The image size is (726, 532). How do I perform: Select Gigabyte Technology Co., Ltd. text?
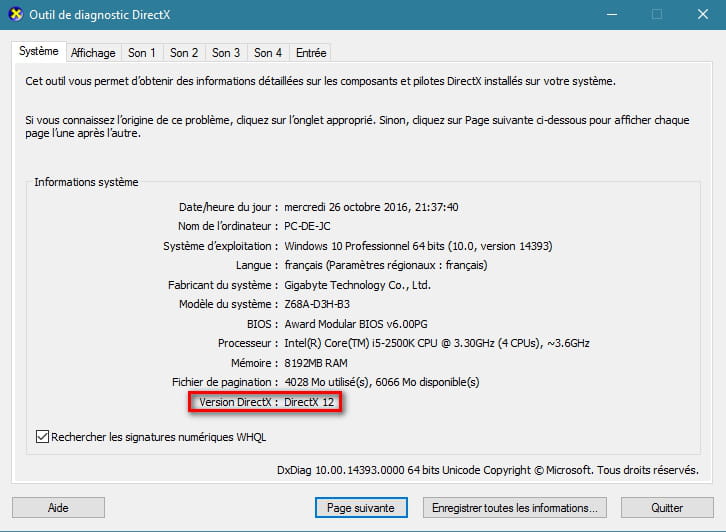point(357,285)
